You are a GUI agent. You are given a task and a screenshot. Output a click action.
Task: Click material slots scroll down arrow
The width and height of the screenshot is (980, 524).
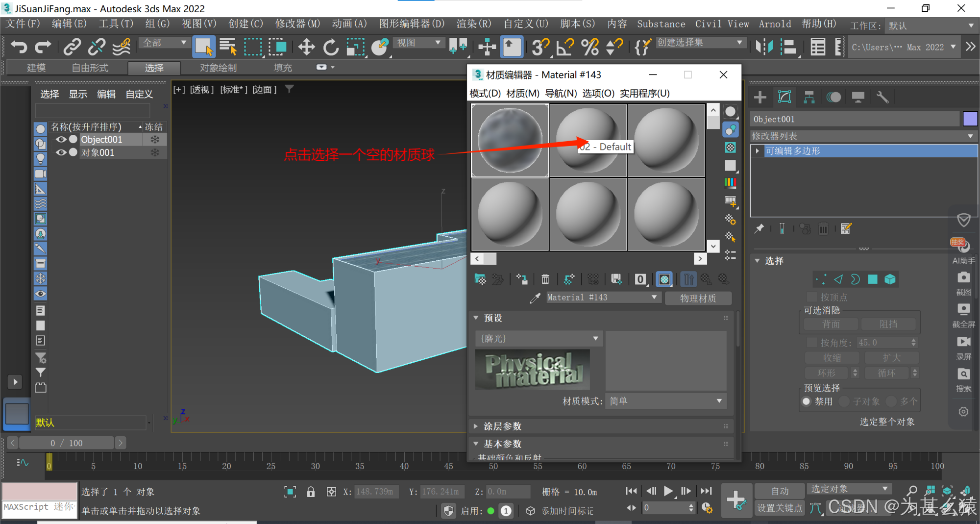713,246
